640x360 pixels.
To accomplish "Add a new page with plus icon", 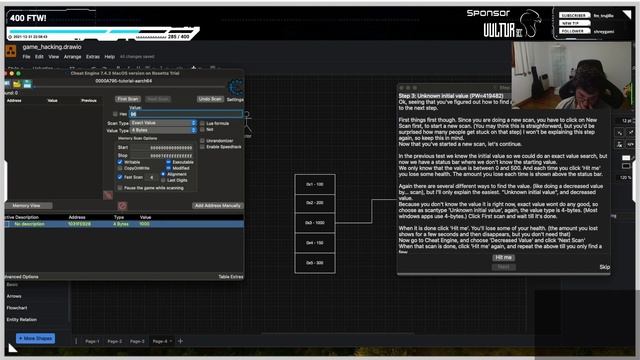I will point(180,341).
